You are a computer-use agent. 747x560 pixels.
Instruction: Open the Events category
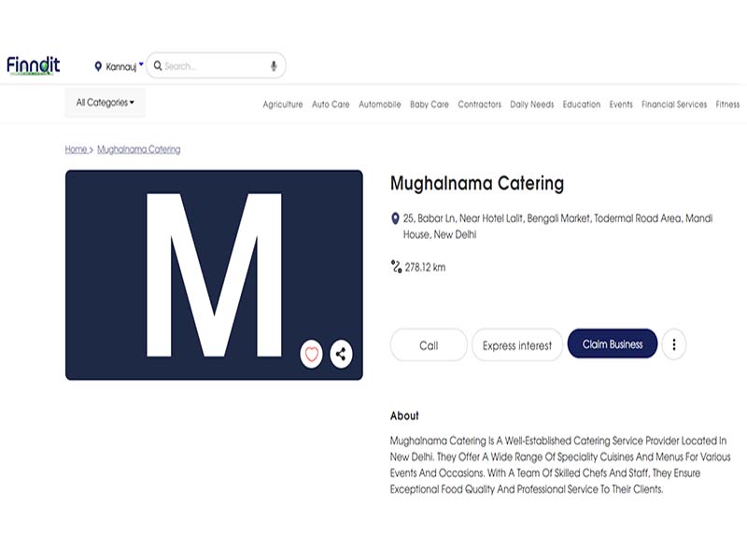pos(621,105)
